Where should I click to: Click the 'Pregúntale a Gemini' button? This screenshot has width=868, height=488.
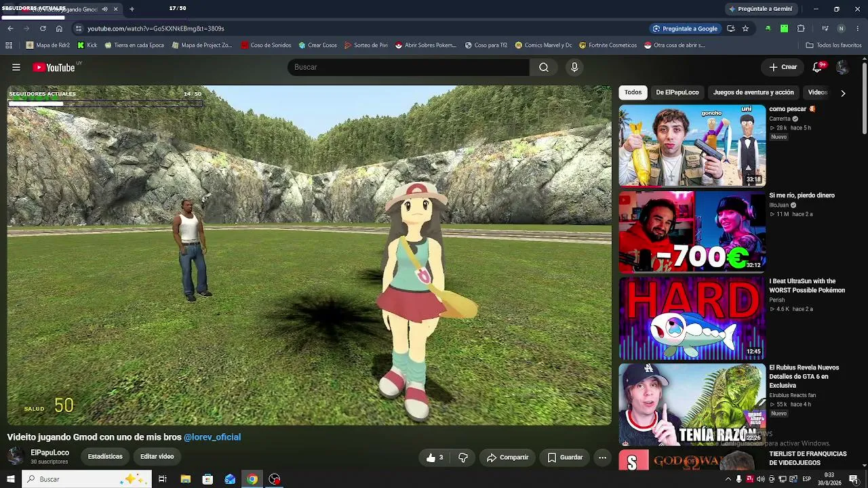760,9
